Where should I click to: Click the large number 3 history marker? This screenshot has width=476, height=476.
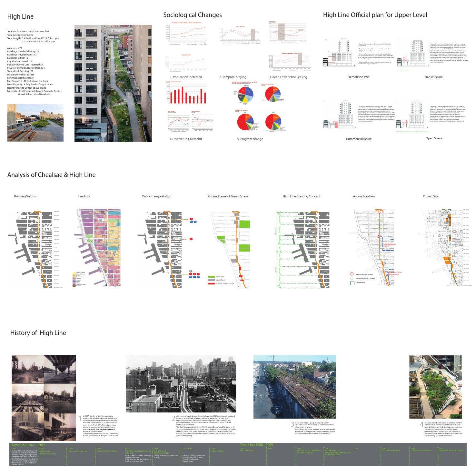tap(292, 424)
